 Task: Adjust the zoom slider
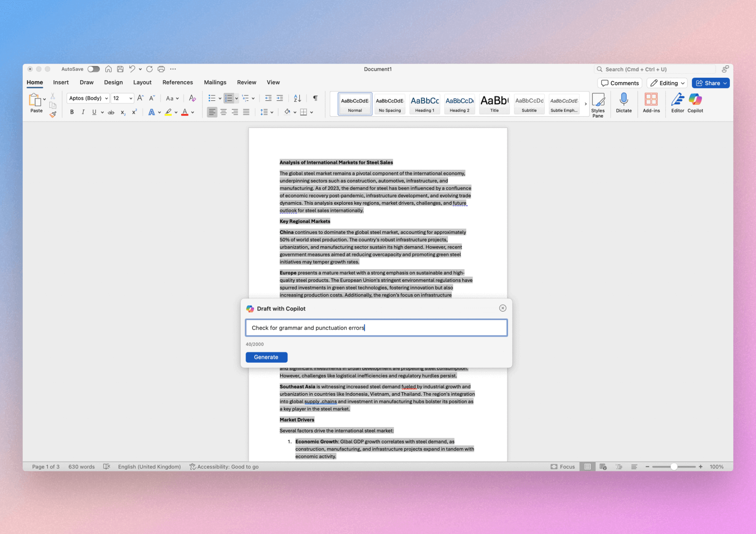click(674, 467)
